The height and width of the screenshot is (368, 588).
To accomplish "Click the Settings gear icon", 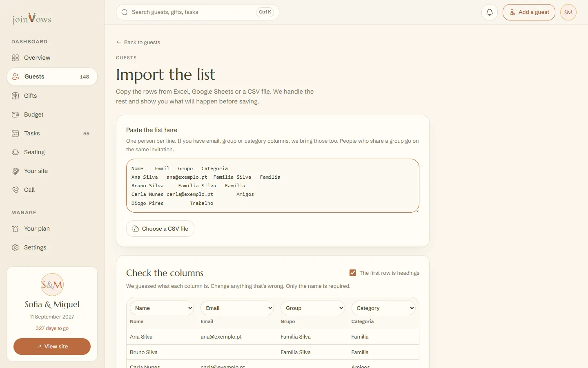I will [16, 247].
